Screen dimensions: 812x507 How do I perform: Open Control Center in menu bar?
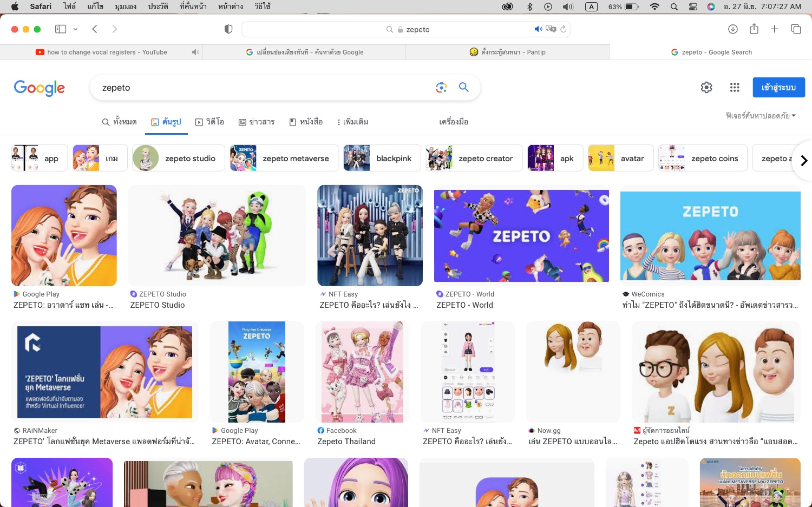tap(693, 6)
